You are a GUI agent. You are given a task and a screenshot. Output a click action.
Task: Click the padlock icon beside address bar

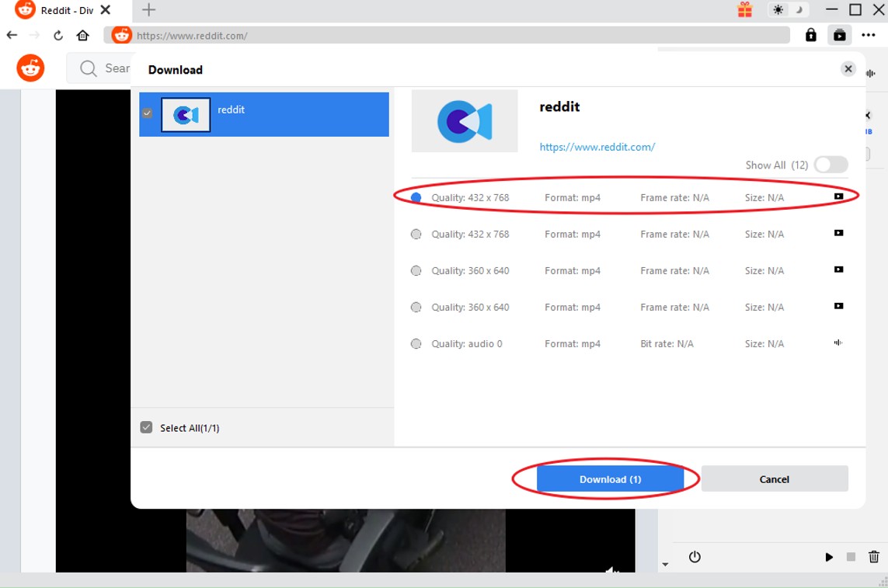810,35
